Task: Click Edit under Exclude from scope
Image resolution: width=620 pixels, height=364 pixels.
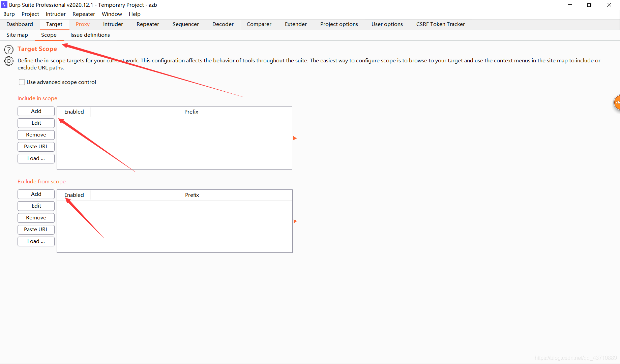Action: coord(36,206)
